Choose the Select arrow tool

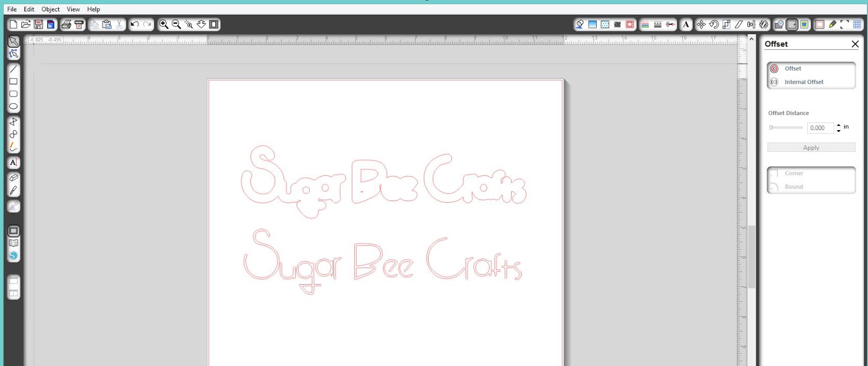tap(14, 41)
